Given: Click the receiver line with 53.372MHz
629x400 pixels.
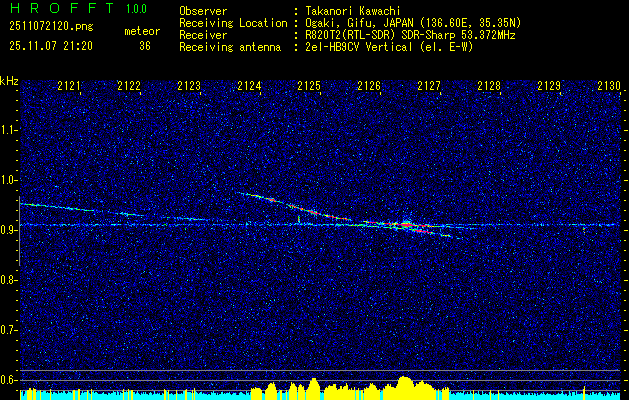Looking at the screenshot, I should click(410, 35).
